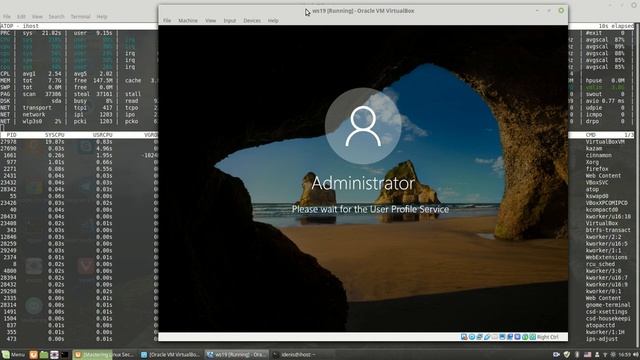Click the cinnamon process name in atop list
Screen dimensions: 640x360
click(599, 156)
